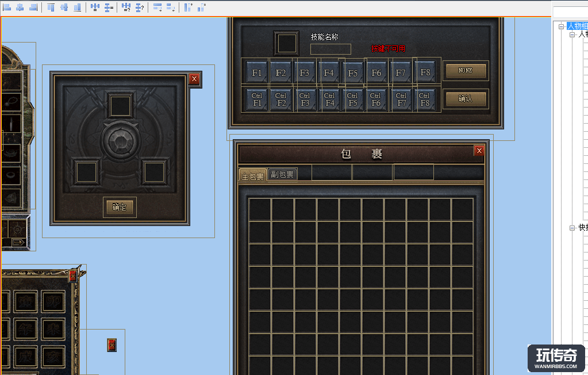Click the 未 zodiac button
Image resolution: width=588 pixels, height=375 pixels.
click(x=53, y=329)
